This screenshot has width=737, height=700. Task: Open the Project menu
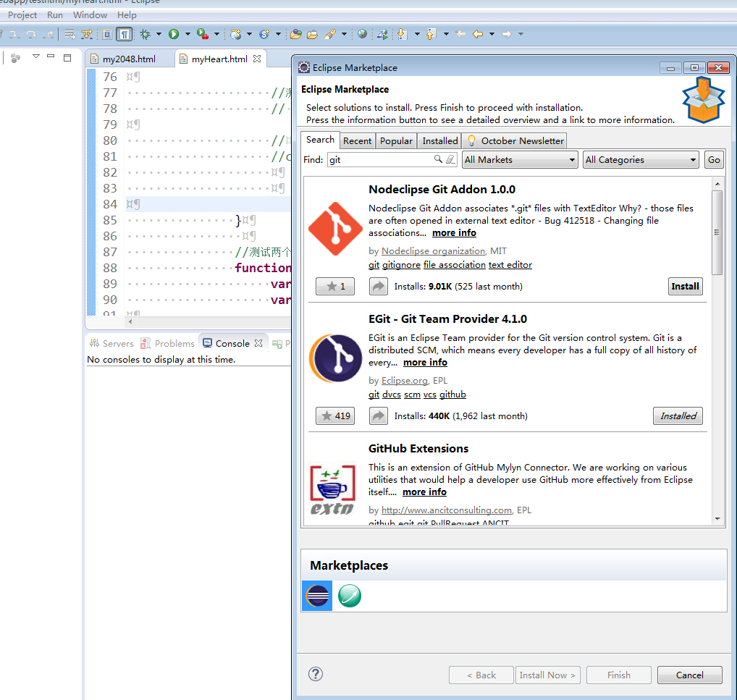[22, 15]
